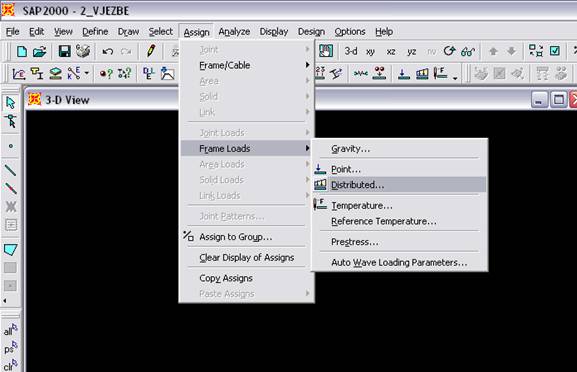577x372 pixels.
Task: Set the view to xz plane
Action: coord(391,52)
